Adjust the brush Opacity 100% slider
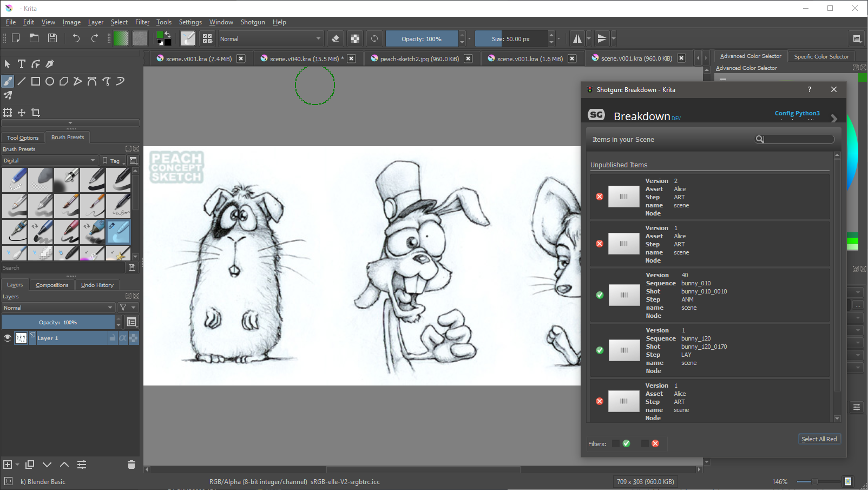This screenshot has width=868, height=490. 422,39
